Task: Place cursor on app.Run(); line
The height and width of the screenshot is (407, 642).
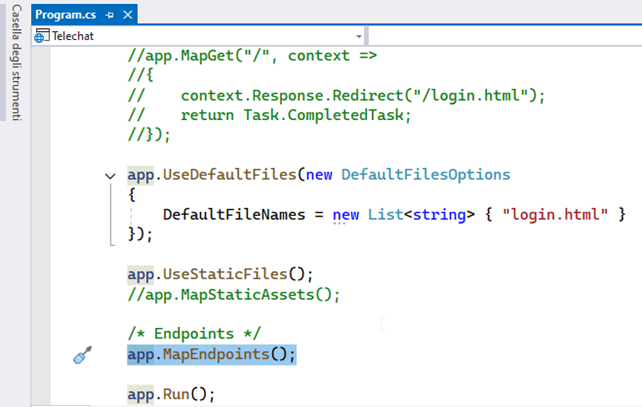Action: coord(171,393)
